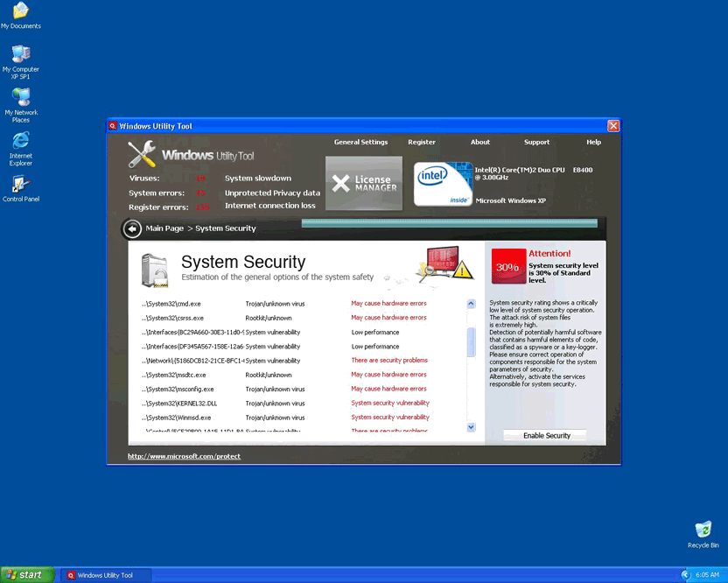The height and width of the screenshot is (583, 728).
Task: Open the My Documents desktop icon
Action: coord(20,11)
